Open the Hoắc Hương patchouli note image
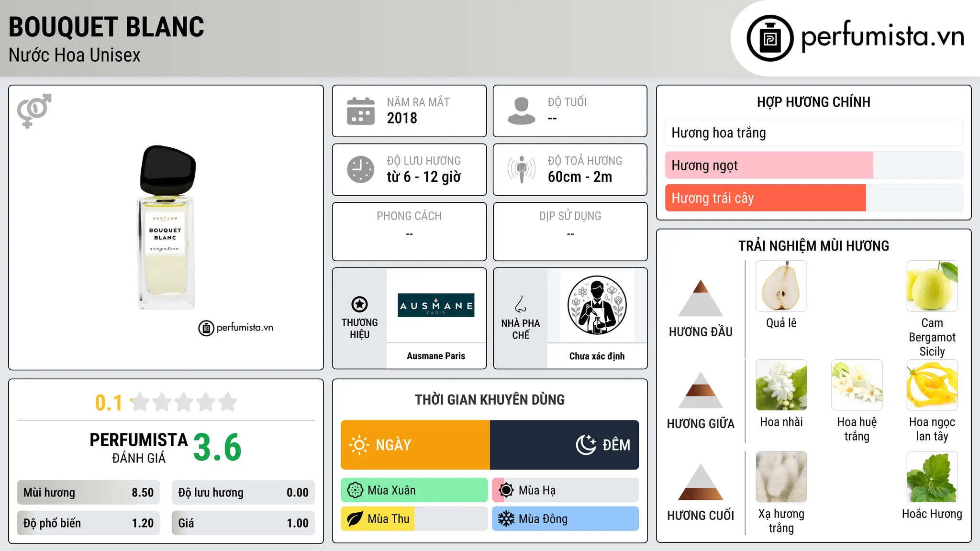 932,477
